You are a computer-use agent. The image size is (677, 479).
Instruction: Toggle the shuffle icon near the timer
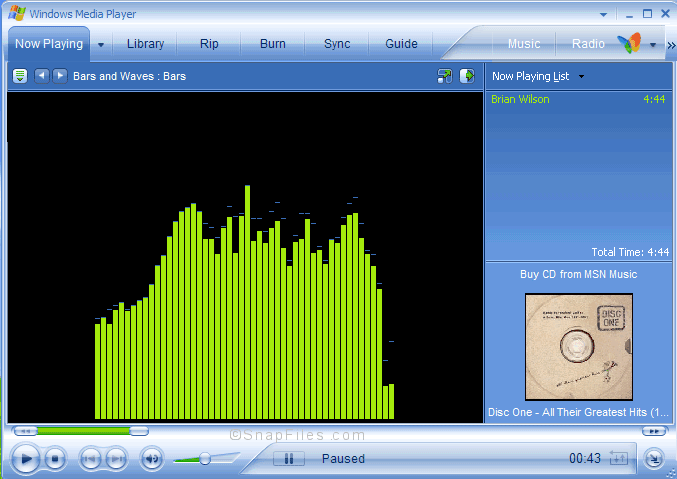(x=618, y=458)
